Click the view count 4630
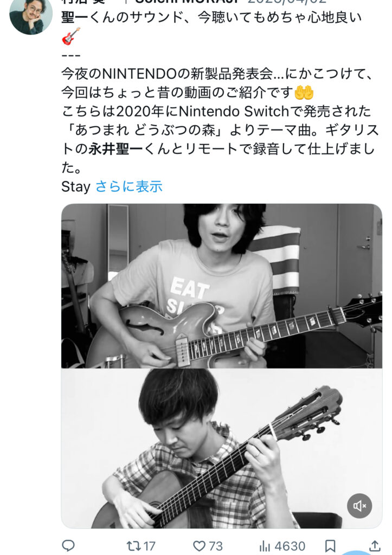This screenshot has height=555, width=392. point(290,546)
